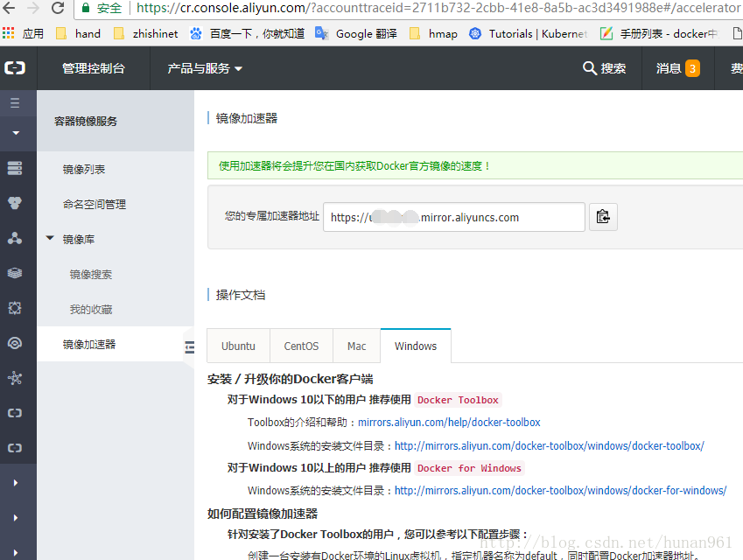Click the layered stack icon in left rail
Image resolution: width=743 pixels, height=560 pixels.
[x=15, y=273]
